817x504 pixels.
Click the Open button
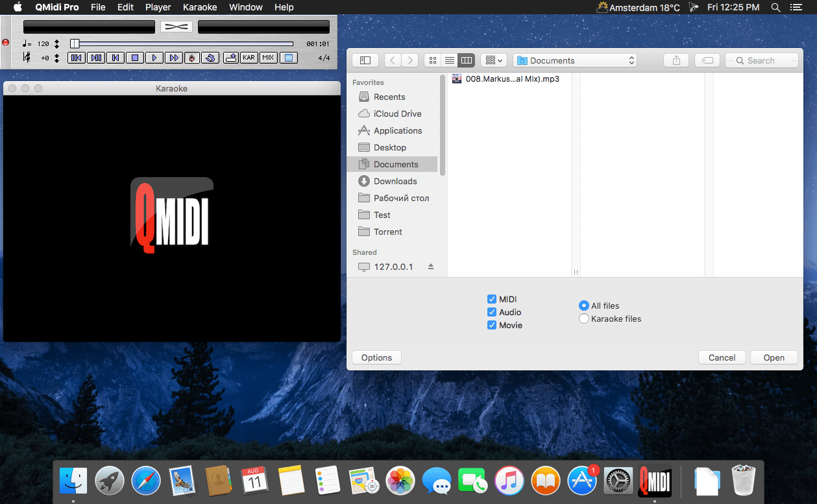coord(774,357)
